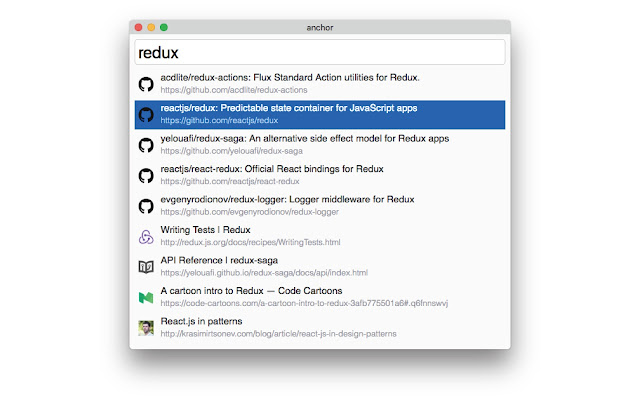Open the Writing Tests | Redux result
The height and width of the screenshot is (400, 640).
[320, 236]
